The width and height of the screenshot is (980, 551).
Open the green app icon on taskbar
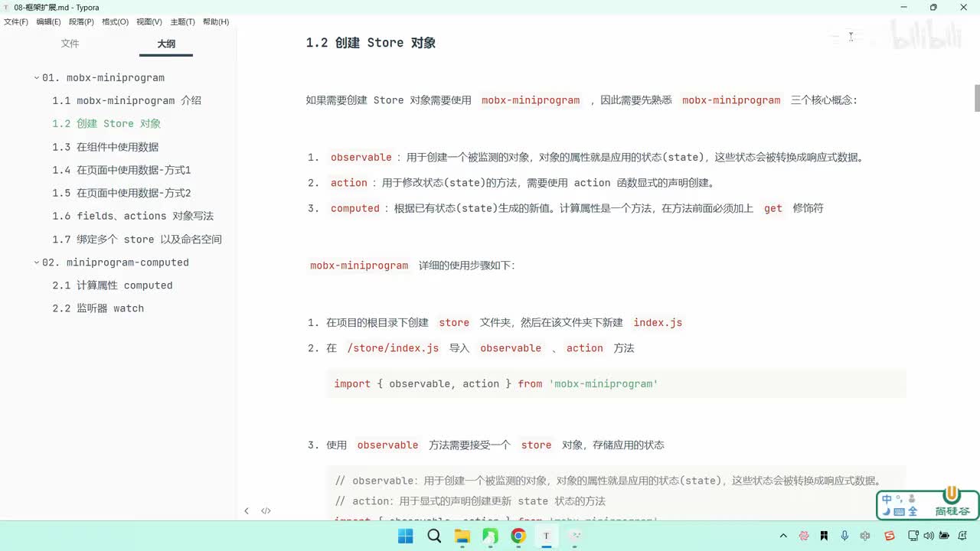pos(490,536)
